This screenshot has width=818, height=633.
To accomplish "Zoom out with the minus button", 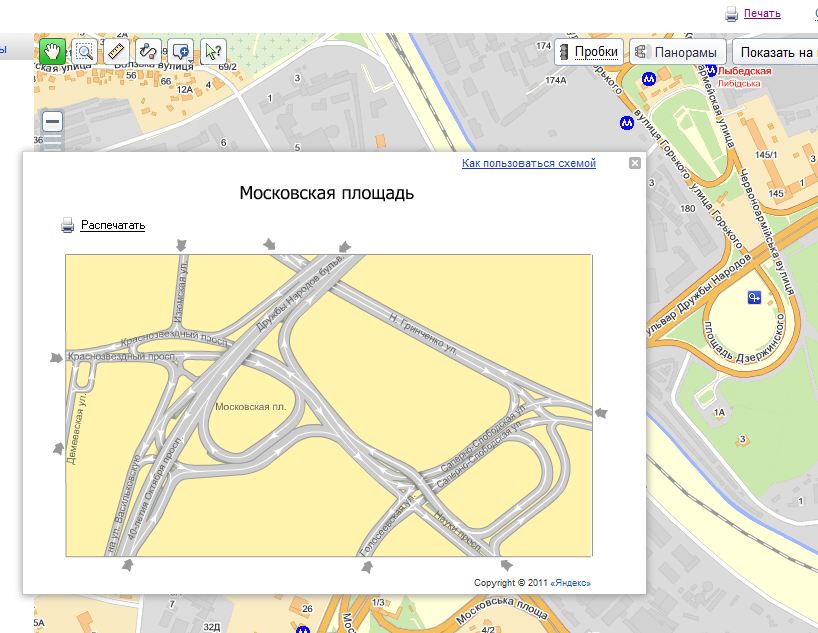I will 52,122.
